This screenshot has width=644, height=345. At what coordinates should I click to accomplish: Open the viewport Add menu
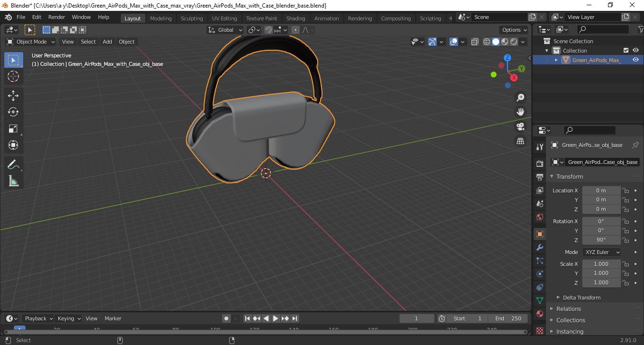tap(107, 42)
